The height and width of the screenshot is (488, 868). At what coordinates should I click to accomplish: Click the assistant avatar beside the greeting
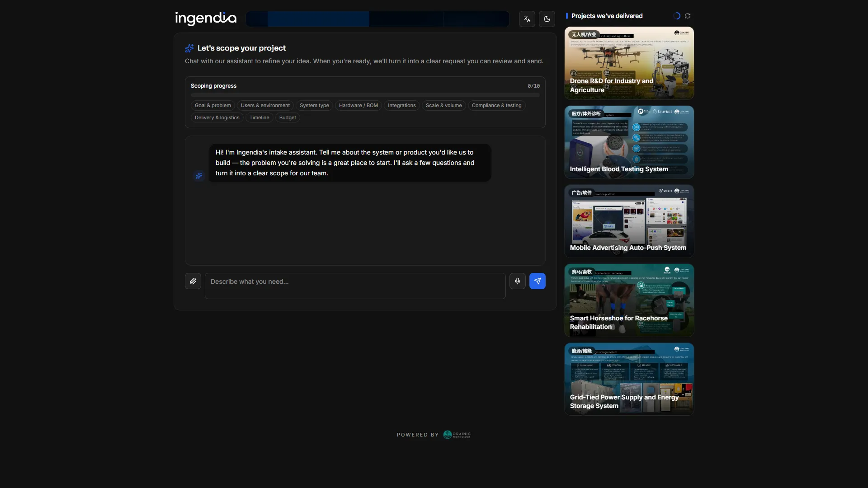pos(199,176)
